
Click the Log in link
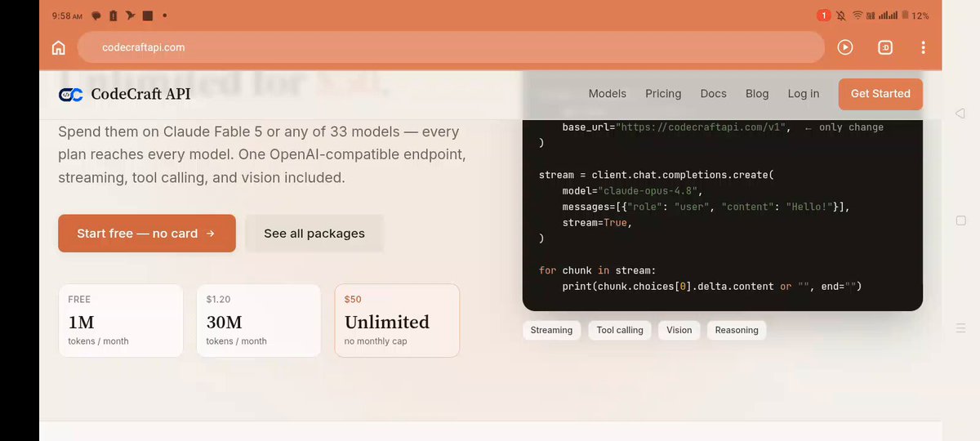coord(804,94)
